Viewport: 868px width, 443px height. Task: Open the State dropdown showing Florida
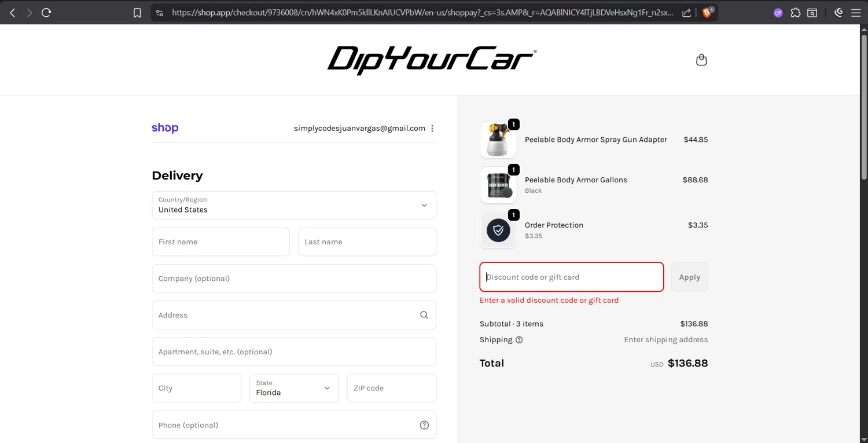(x=294, y=388)
